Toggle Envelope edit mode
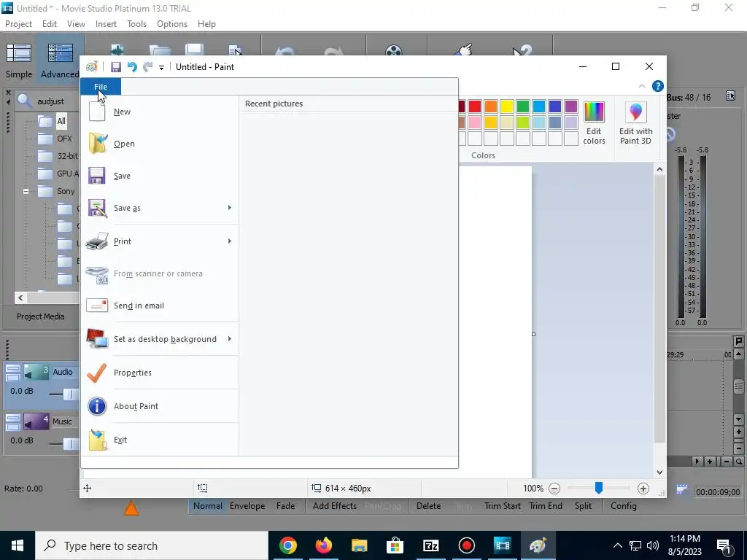 (x=247, y=506)
